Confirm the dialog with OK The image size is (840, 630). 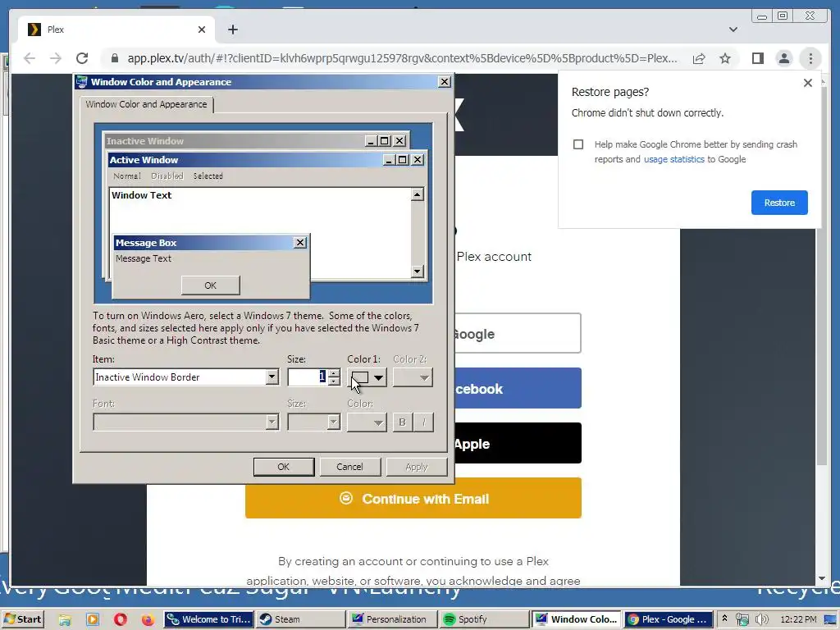click(283, 467)
